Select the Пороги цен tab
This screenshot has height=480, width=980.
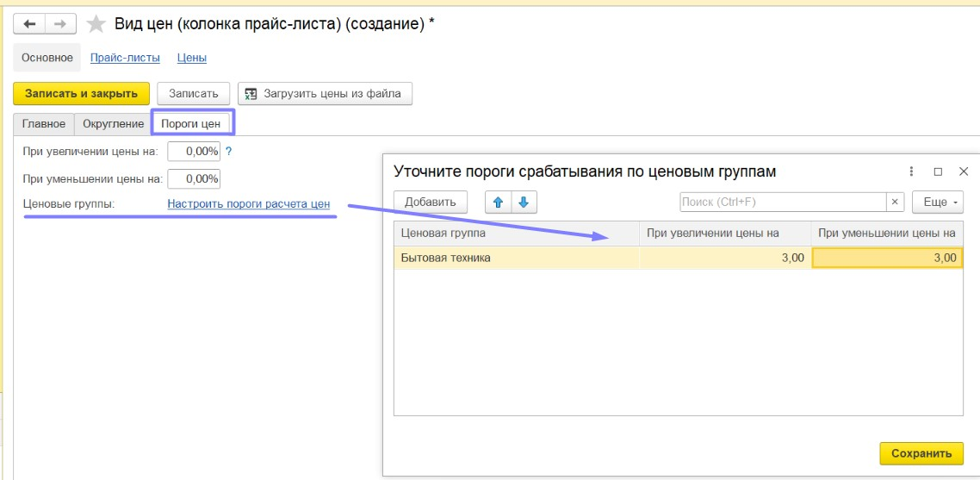tap(190, 124)
